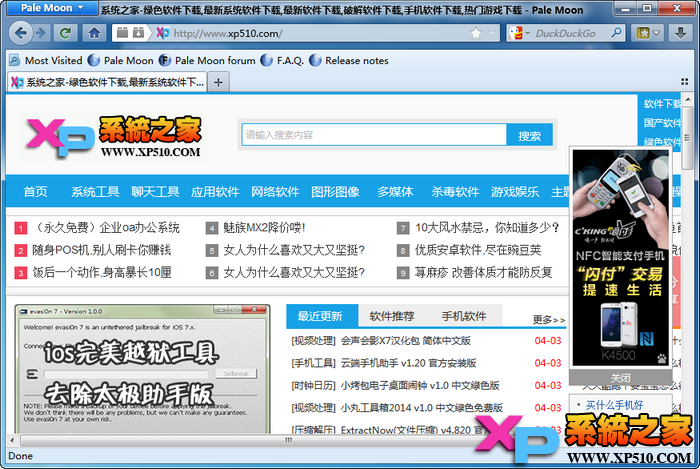The width and height of the screenshot is (700, 469).
Task: Click the XP系统之家 site logo
Action: tap(113, 137)
